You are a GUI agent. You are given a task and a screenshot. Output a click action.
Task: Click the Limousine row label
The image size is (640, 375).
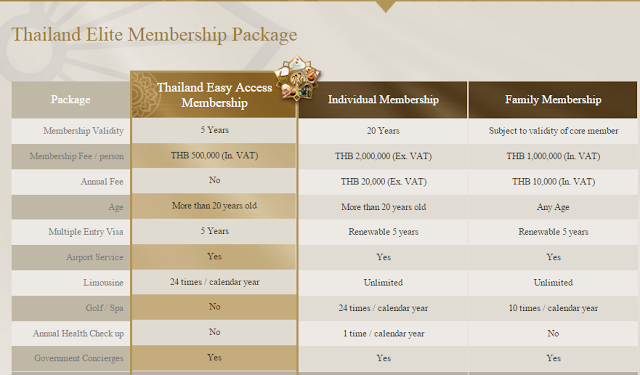[x=103, y=282]
